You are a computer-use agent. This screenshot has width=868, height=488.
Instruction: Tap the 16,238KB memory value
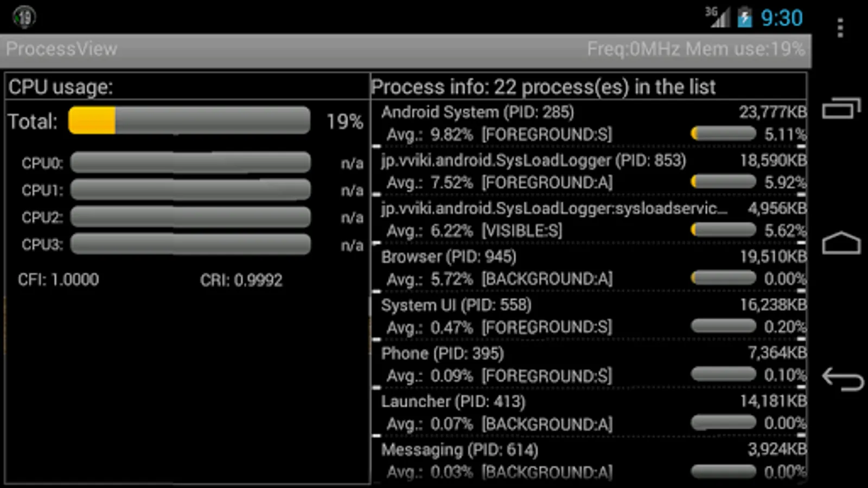click(773, 305)
